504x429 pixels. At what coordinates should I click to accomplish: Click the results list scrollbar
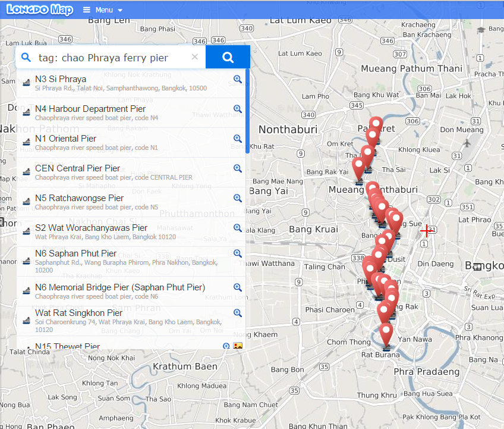click(247, 111)
